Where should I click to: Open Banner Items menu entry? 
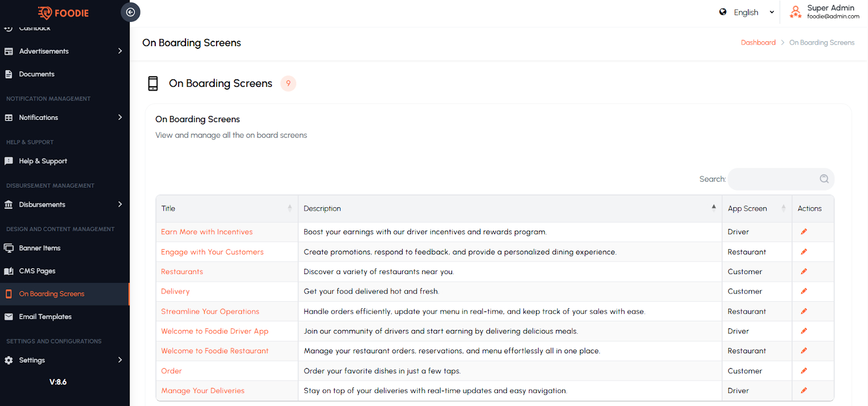(40, 248)
